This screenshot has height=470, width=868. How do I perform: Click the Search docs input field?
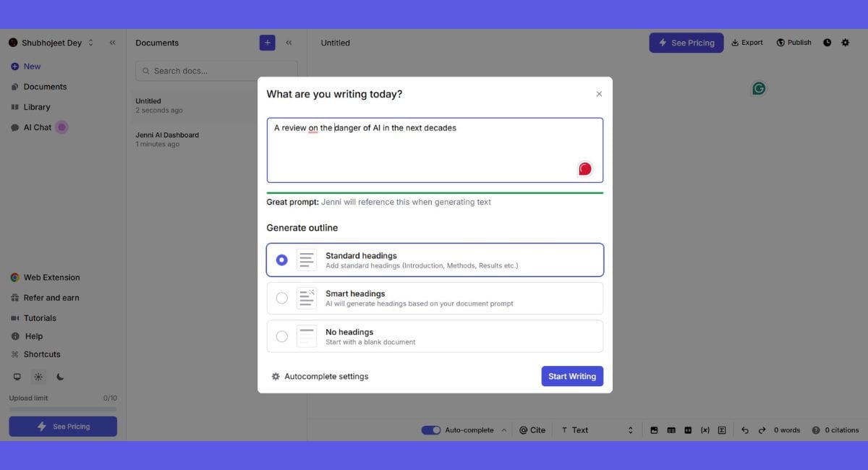(216, 71)
